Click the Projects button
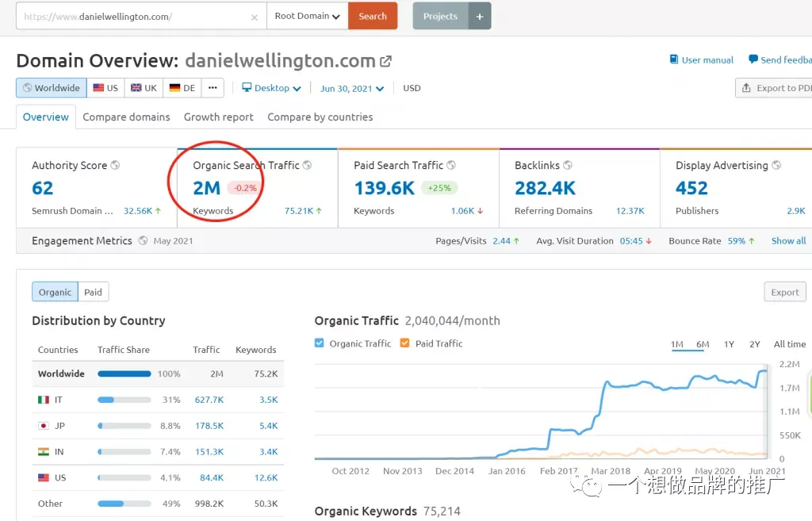 coord(440,16)
